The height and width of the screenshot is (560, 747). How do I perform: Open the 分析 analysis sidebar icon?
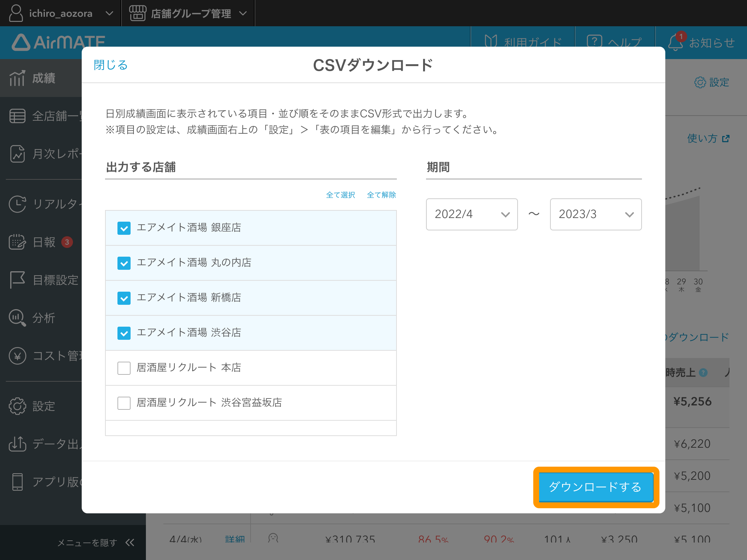[x=17, y=318]
